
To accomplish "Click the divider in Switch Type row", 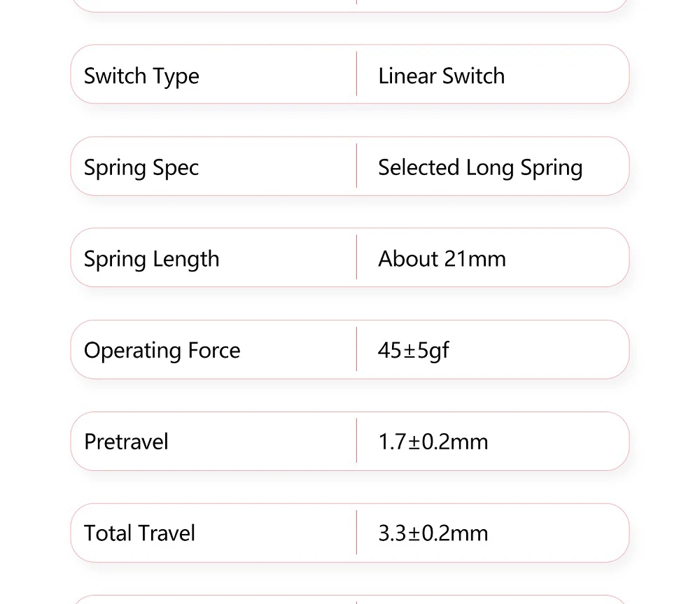I will click(356, 74).
